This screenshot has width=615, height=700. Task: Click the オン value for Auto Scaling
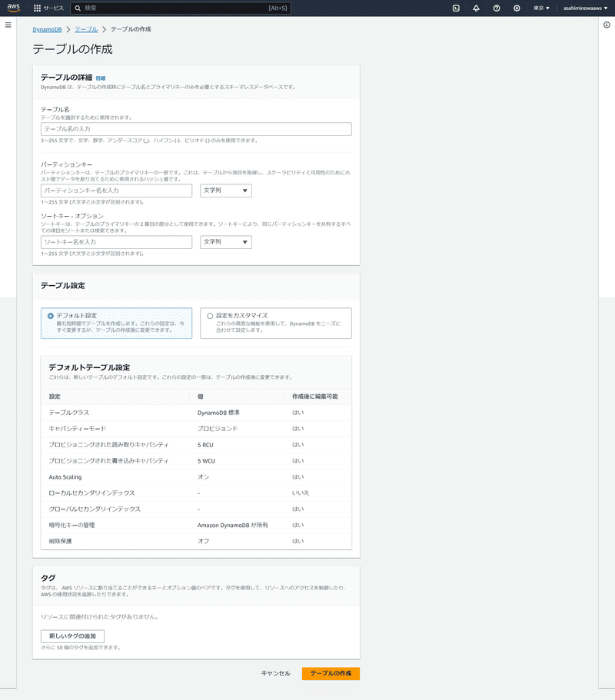pos(203,477)
